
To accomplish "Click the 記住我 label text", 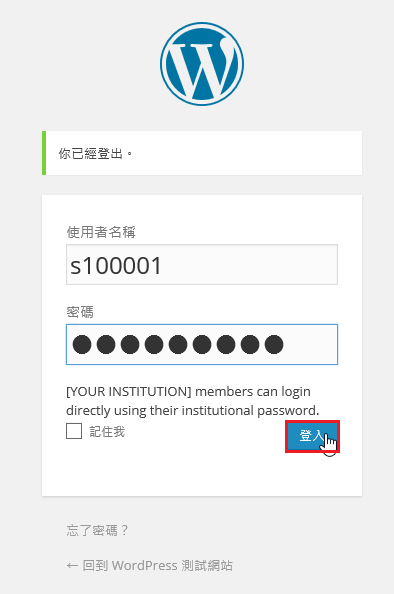I will coord(107,431).
